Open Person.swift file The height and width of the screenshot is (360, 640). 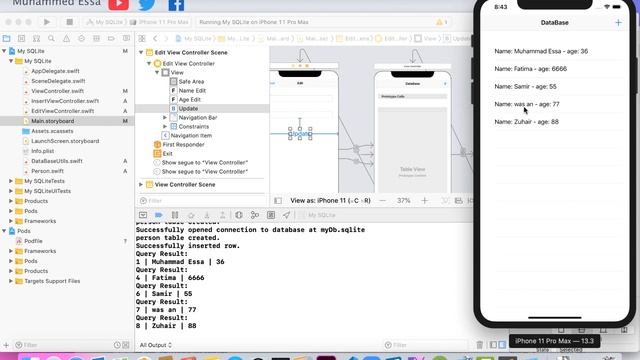click(x=47, y=171)
